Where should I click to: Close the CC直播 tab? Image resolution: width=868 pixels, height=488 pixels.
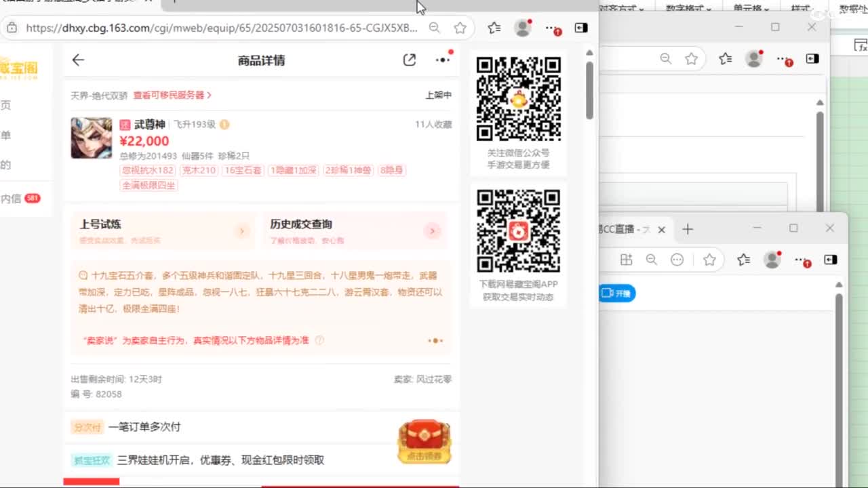tap(661, 230)
